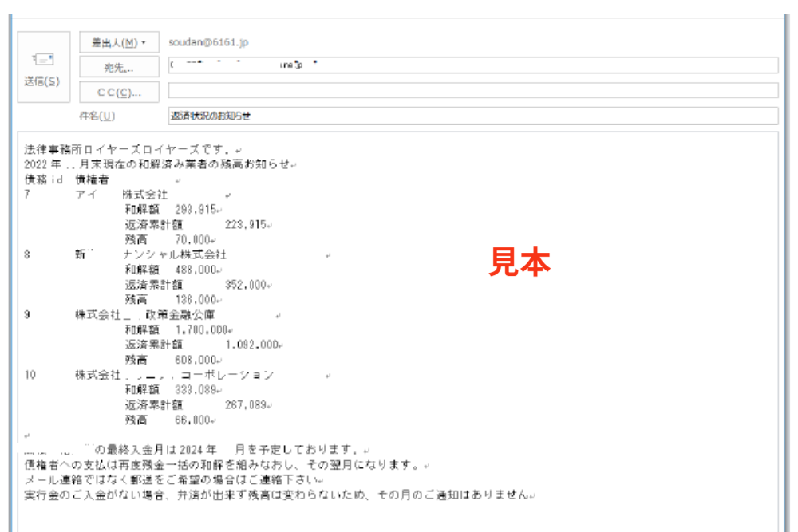
Task: Click the empty CC input field
Action: [x=473, y=91]
